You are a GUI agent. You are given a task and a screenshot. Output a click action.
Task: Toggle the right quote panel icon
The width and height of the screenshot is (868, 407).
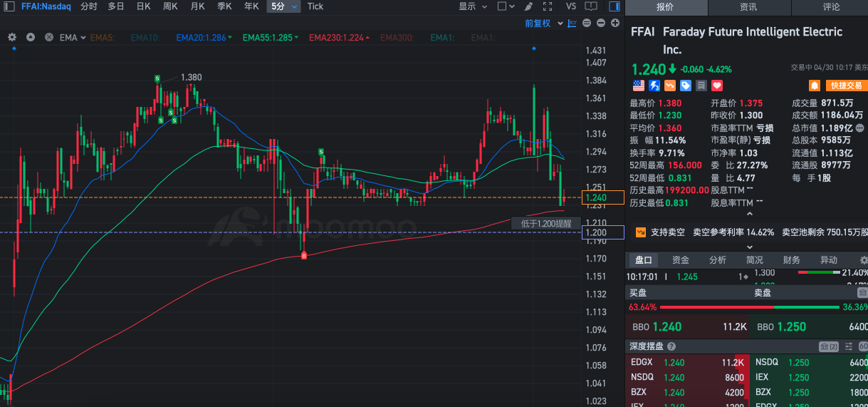(x=615, y=6)
